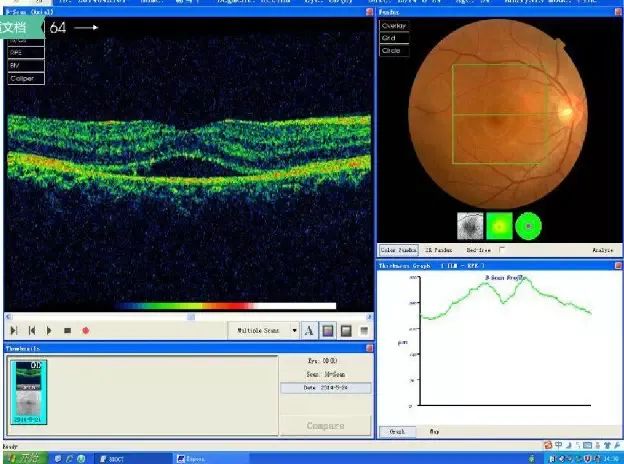Open Internet Explorer from quick launch
Screen dimensions: 624x464
pyautogui.click(x=70, y=458)
